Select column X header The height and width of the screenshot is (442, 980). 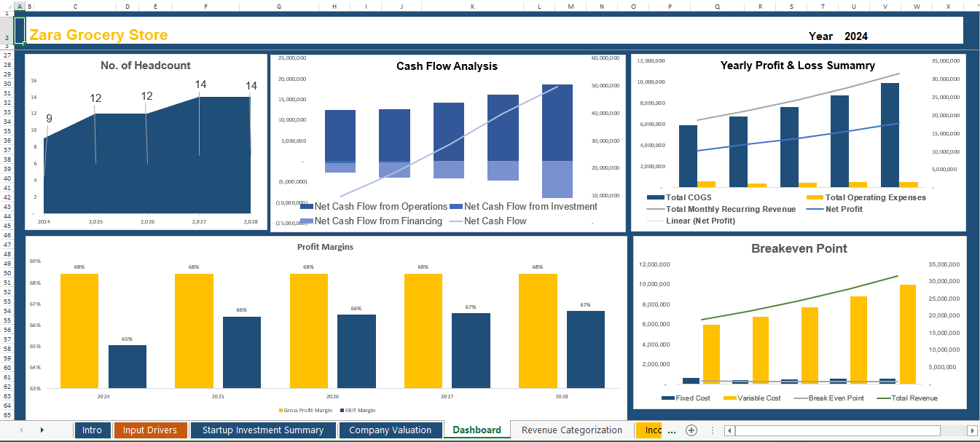947,7
